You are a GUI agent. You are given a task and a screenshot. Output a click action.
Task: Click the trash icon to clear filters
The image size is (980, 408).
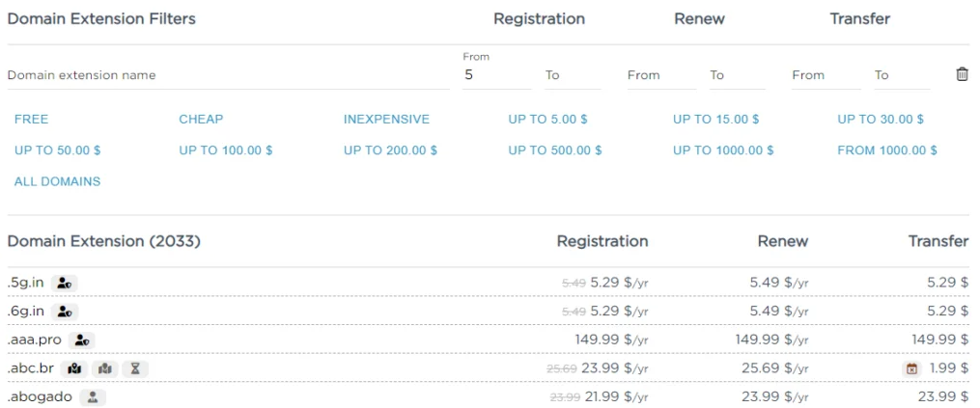962,74
